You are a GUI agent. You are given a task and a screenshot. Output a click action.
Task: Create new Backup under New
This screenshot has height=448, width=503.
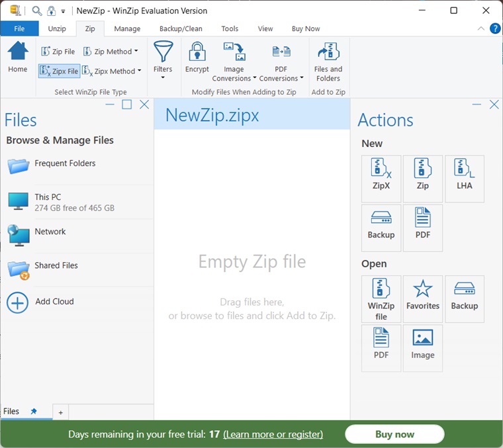pos(381,228)
